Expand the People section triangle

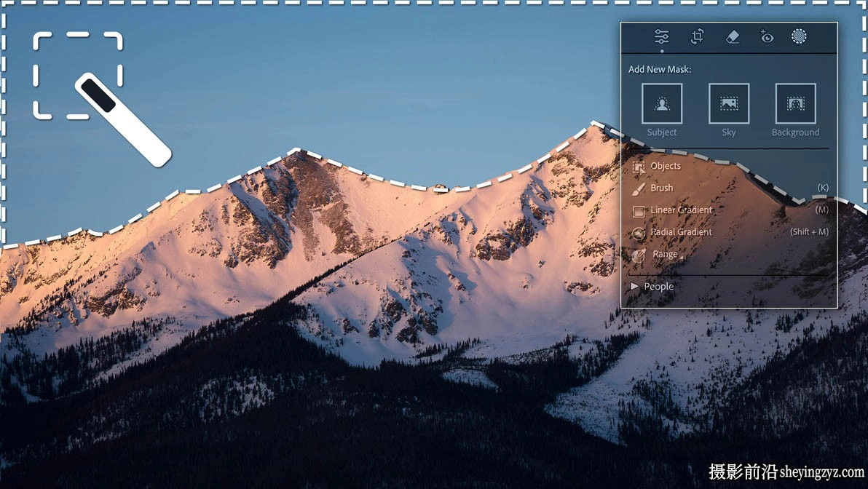(x=634, y=286)
